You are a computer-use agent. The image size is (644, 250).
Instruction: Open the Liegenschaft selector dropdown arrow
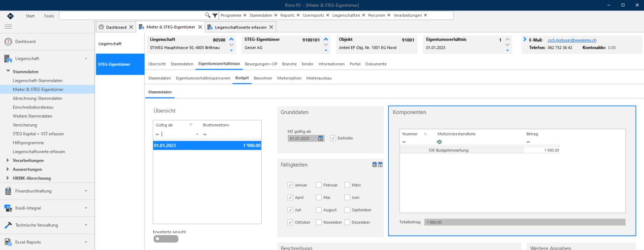click(232, 50)
